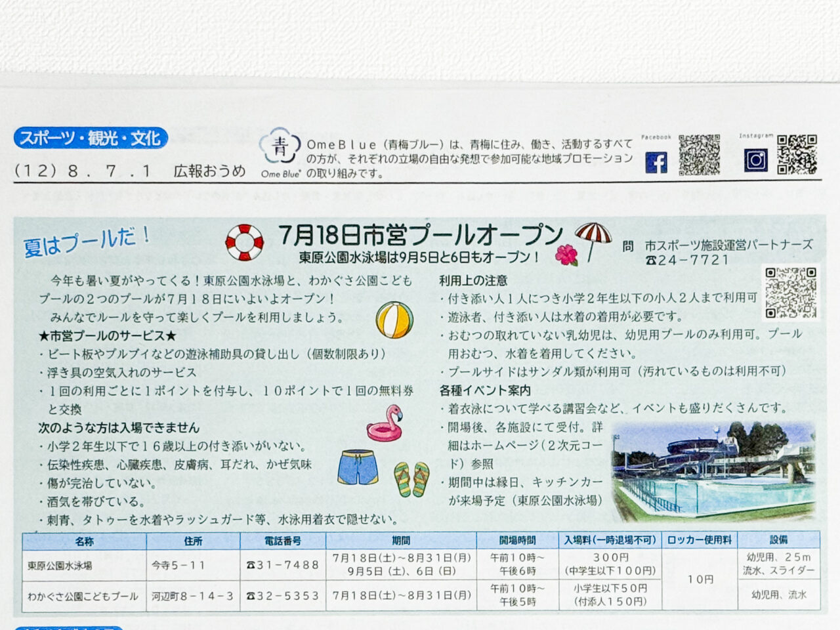Viewport: 840px width, 630px height.
Task: Click the 名称 table header
Action: [84, 541]
